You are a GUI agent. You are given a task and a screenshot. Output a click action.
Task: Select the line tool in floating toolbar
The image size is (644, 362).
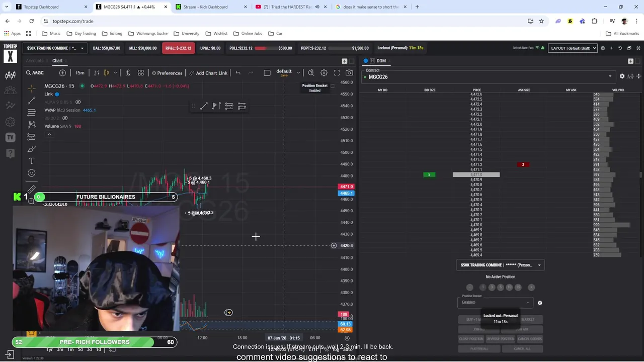tap(203, 106)
